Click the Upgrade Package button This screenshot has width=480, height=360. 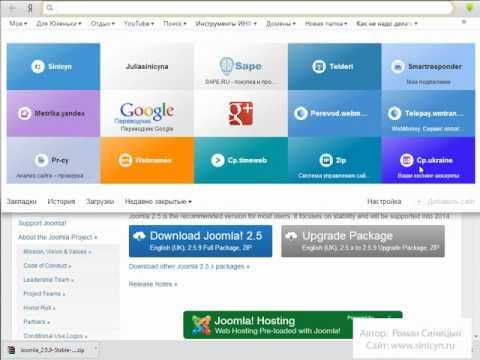coord(363,241)
